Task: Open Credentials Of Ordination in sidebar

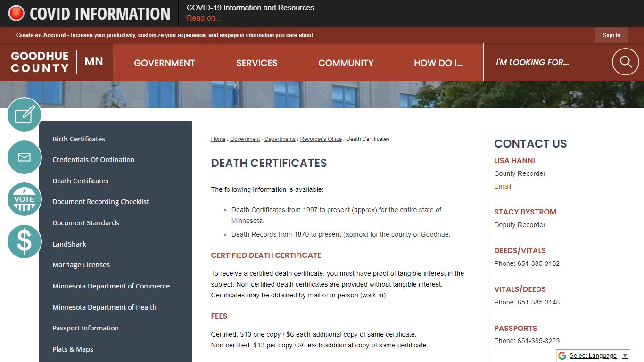Action: coord(93,160)
